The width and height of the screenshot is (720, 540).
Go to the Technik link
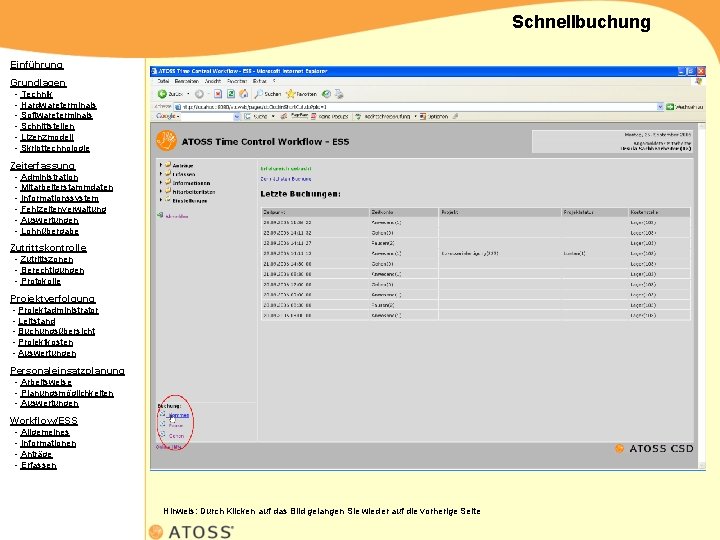[x=37, y=94]
